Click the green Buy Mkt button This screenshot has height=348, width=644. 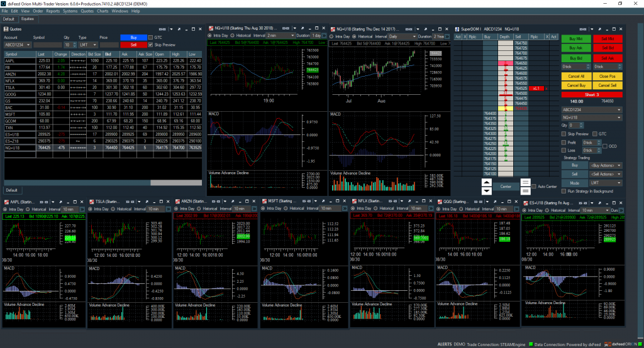point(571,38)
